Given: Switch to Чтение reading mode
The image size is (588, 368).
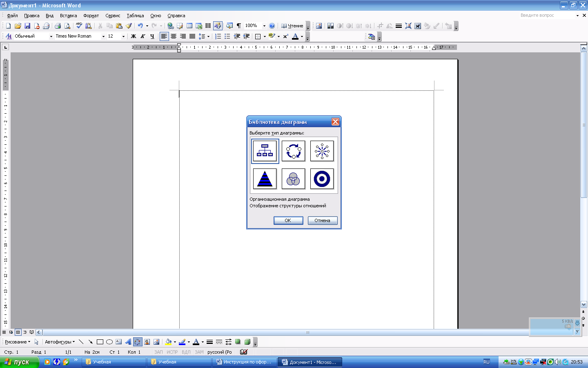Looking at the screenshot, I should tap(292, 26).
